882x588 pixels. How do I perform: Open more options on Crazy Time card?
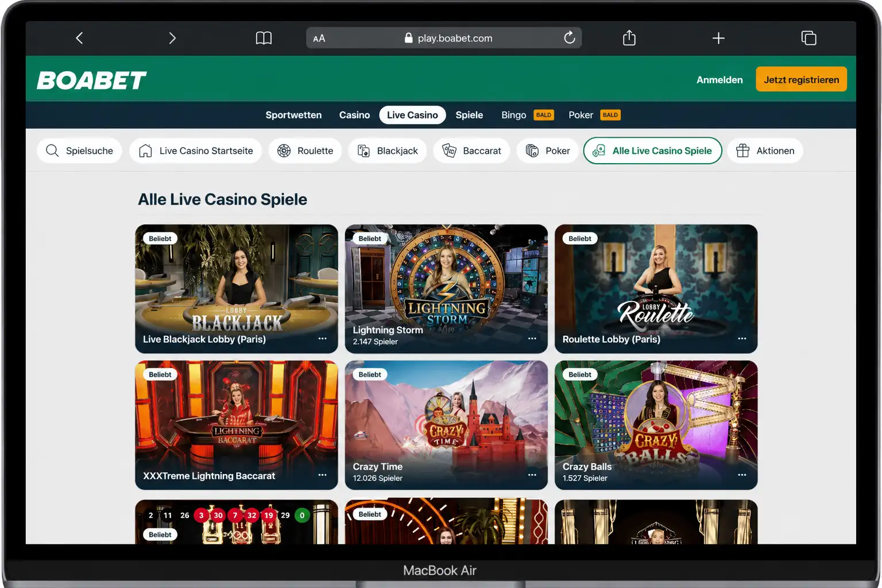tap(532, 475)
